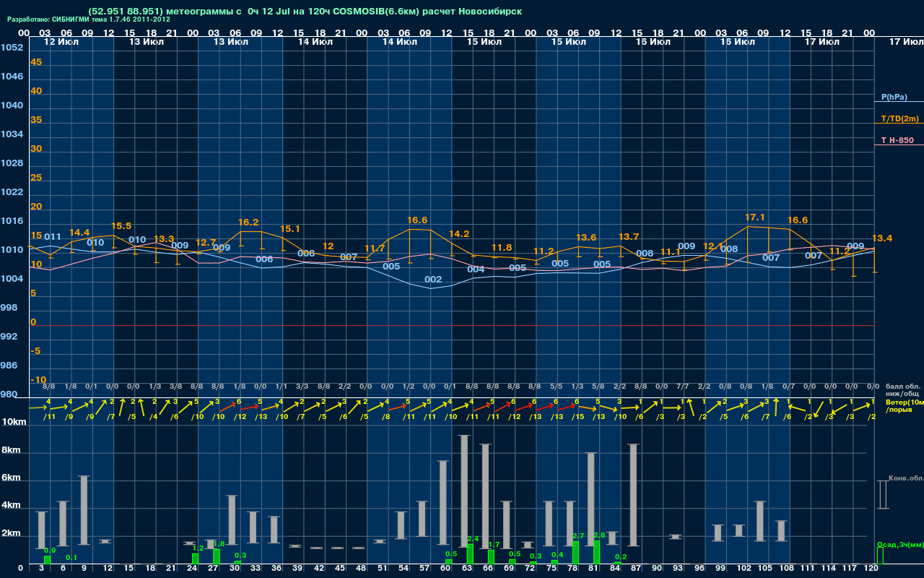Click the 1016 pressure axis label
The width and height of the screenshot is (924, 578).
(x=12, y=221)
